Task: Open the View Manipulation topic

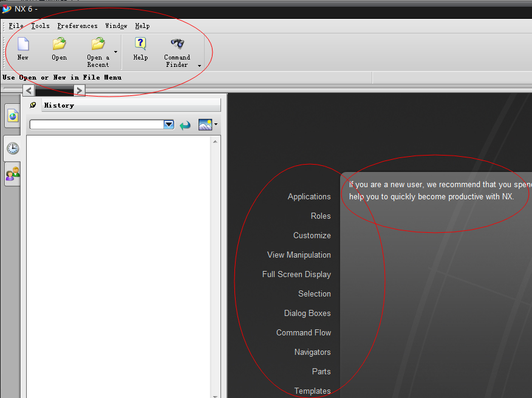Action: tap(299, 255)
